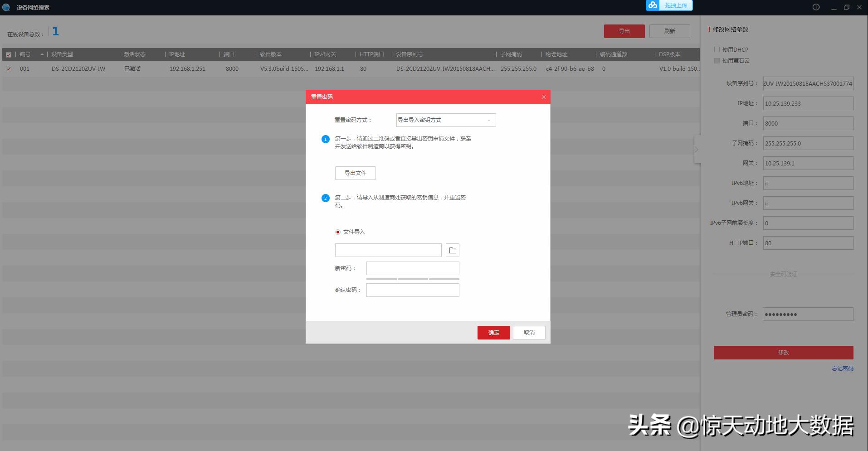
Task: Click the 刷新 refresh button
Action: pyautogui.click(x=670, y=31)
